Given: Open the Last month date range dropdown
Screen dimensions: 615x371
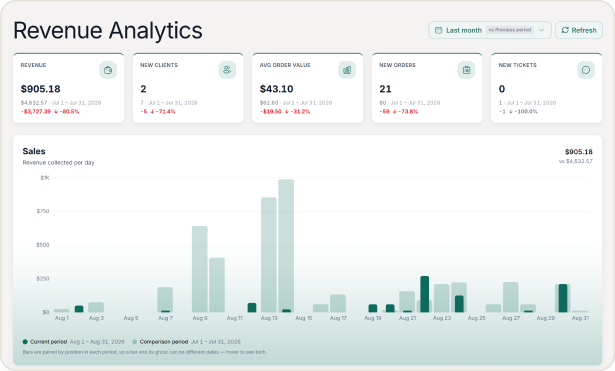Looking at the screenshot, I should pyautogui.click(x=489, y=30).
